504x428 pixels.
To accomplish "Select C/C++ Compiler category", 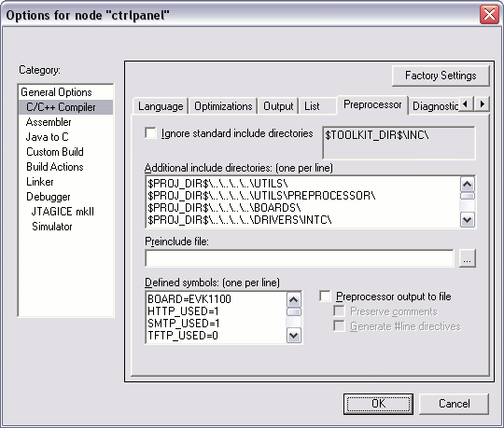I will 65,107.
